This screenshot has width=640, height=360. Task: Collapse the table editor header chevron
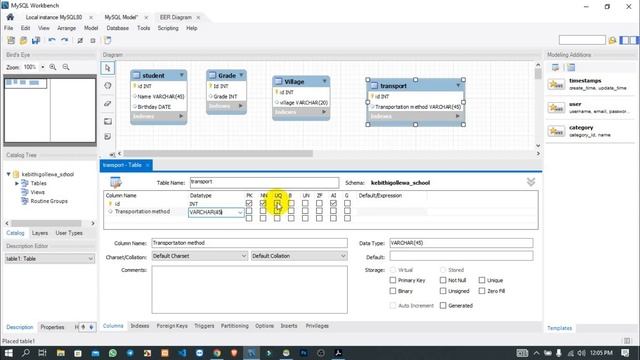click(x=531, y=182)
